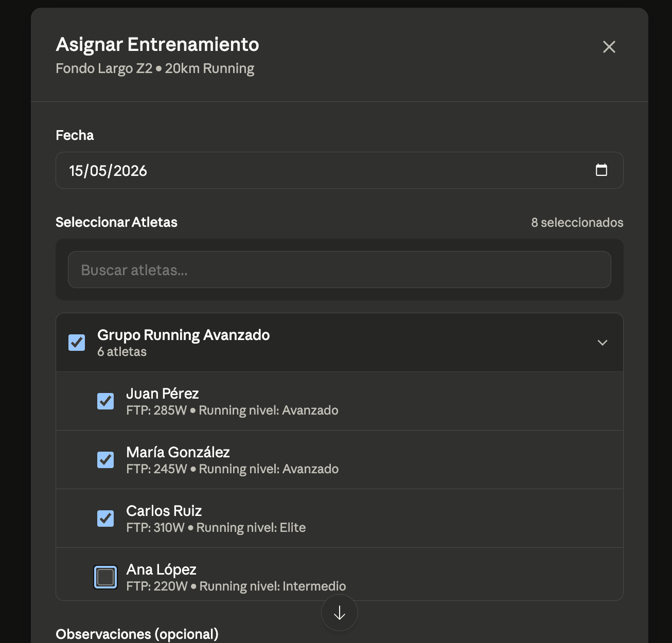Click the scroll-down arrow button
Image resolution: width=672 pixels, height=643 pixels.
point(340,613)
